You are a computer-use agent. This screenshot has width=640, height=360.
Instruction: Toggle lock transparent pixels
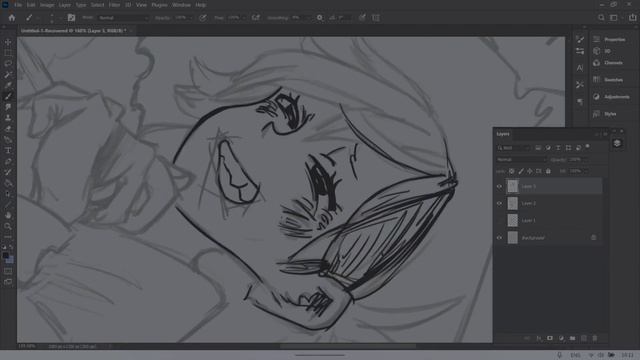pyautogui.click(x=511, y=171)
